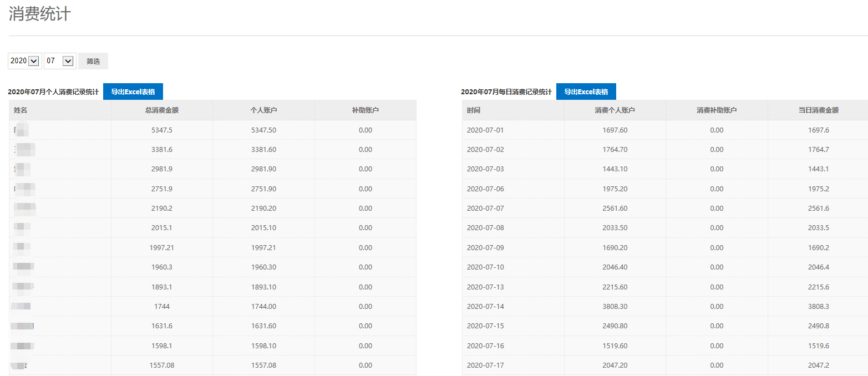The height and width of the screenshot is (376, 868).
Task: Select the 补助账户 column header
Action: tap(365, 110)
